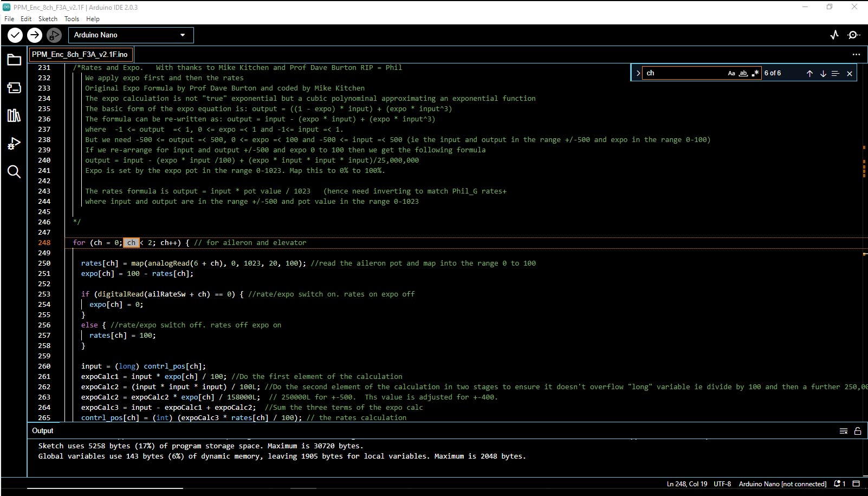This screenshot has width=868, height=496.
Task: Open the Search sidebar magnifier icon
Action: 14,172
